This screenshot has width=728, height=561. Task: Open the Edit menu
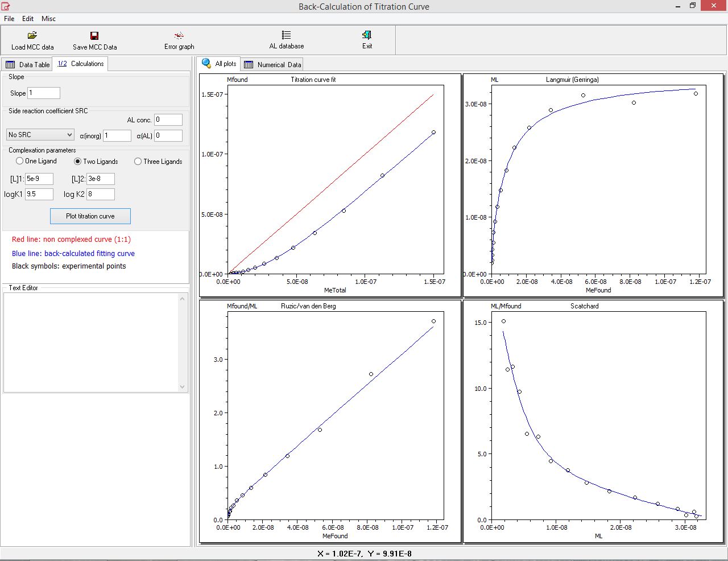(x=28, y=19)
